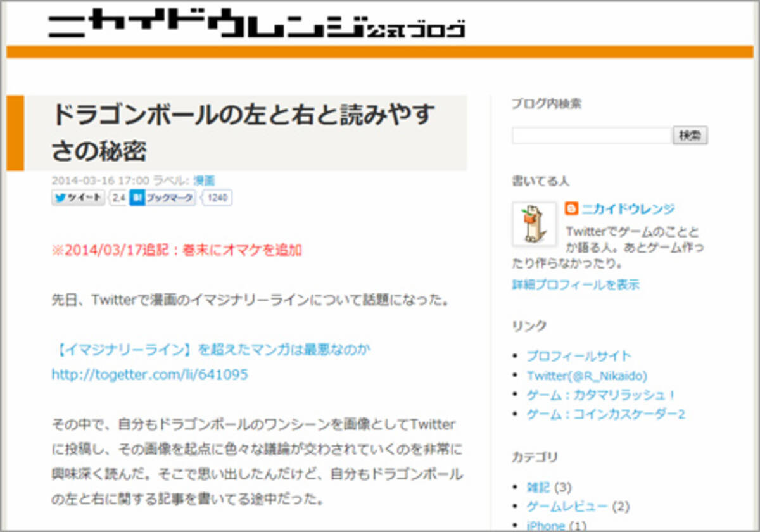Screen dimensions: 760x532
Task: Click the bookmark count 1240 bubble
Action: tap(217, 198)
